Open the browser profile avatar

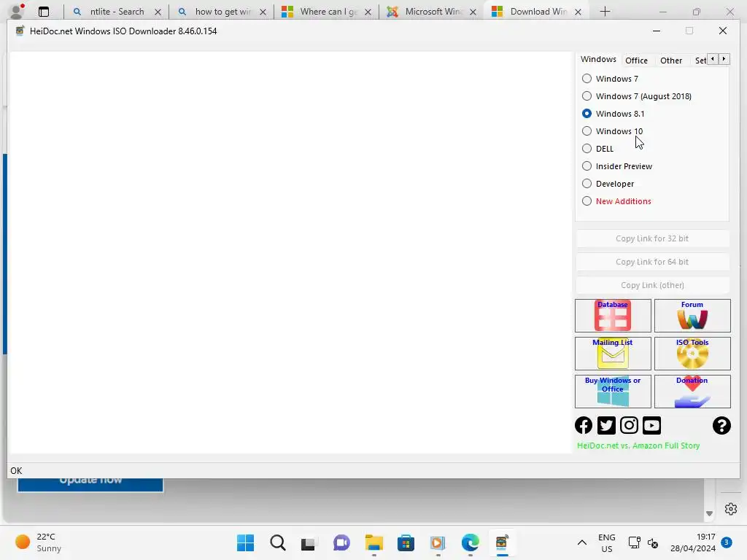tap(17, 11)
